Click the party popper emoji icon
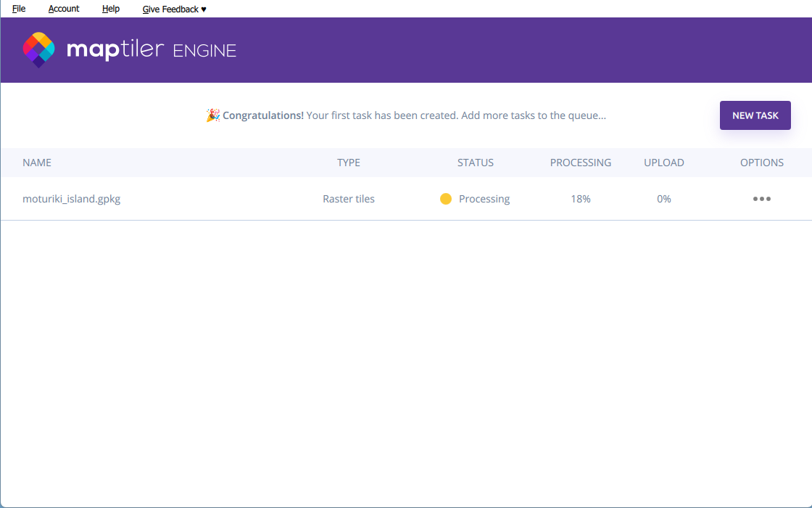812x508 pixels. [x=212, y=115]
